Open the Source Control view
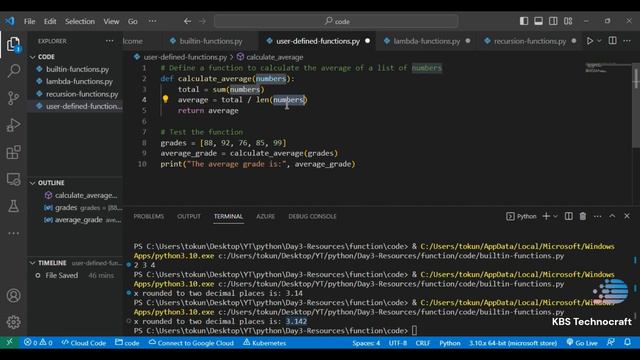 click(13, 98)
